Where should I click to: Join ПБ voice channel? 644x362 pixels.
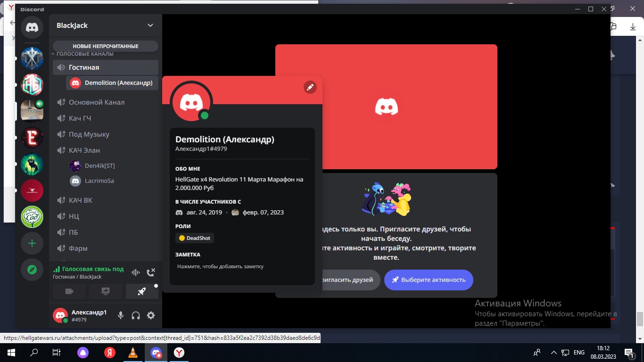click(x=106, y=232)
